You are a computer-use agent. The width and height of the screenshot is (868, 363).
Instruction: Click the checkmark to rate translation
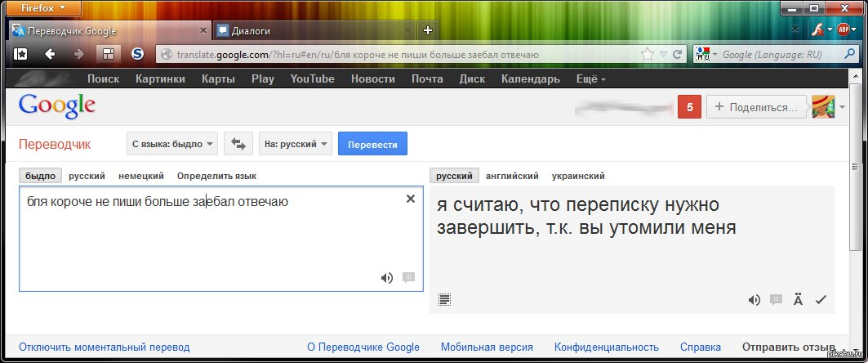point(821,299)
